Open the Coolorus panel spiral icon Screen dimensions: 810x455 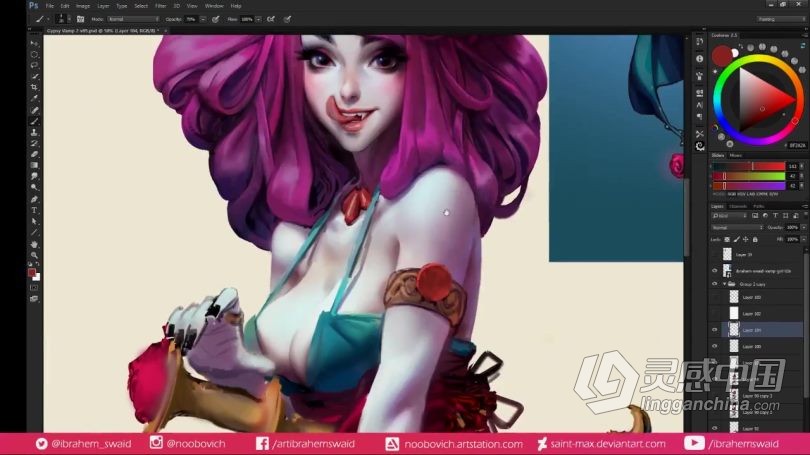click(x=699, y=146)
